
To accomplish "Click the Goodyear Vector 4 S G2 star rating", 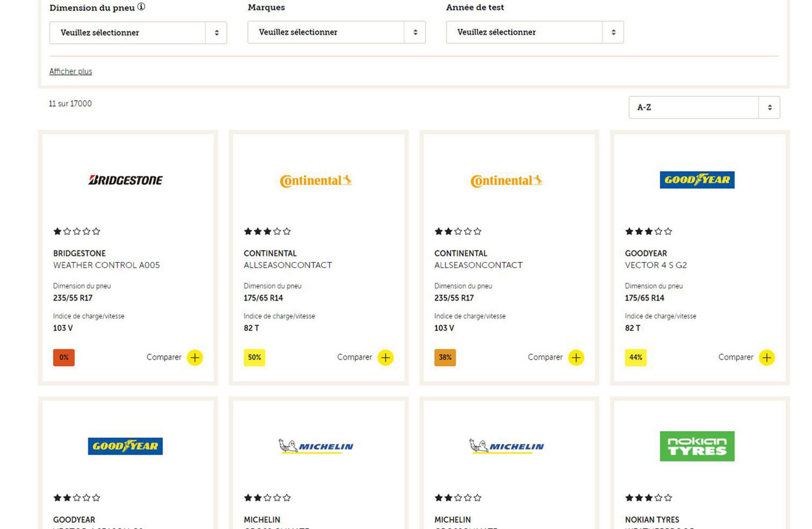I will 648,231.
